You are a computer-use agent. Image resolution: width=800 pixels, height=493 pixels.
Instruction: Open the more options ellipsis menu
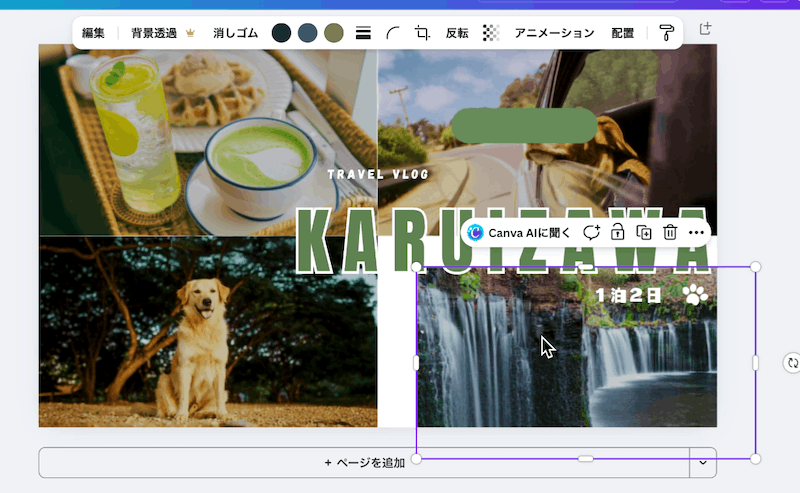pyautogui.click(x=696, y=233)
